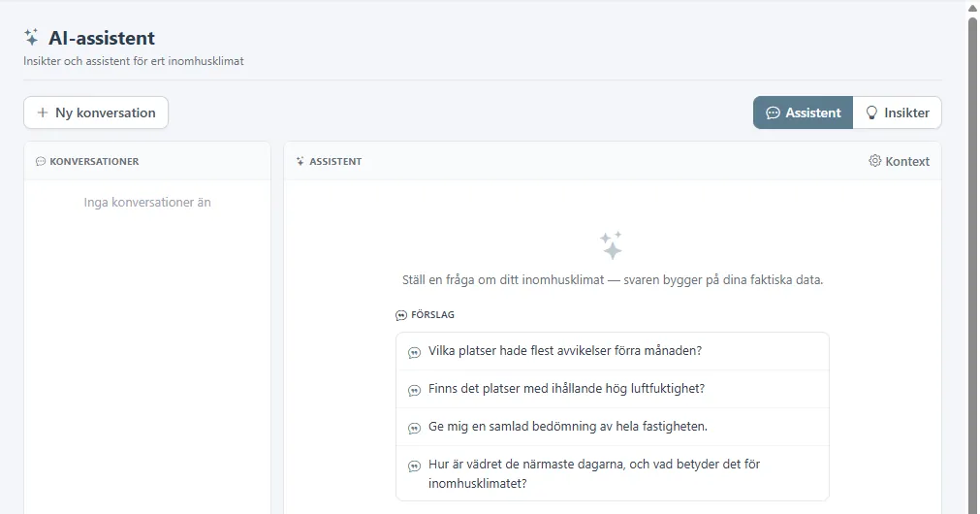Click the KONVERSATIONER header label
The height and width of the screenshot is (514, 980).
94,161
